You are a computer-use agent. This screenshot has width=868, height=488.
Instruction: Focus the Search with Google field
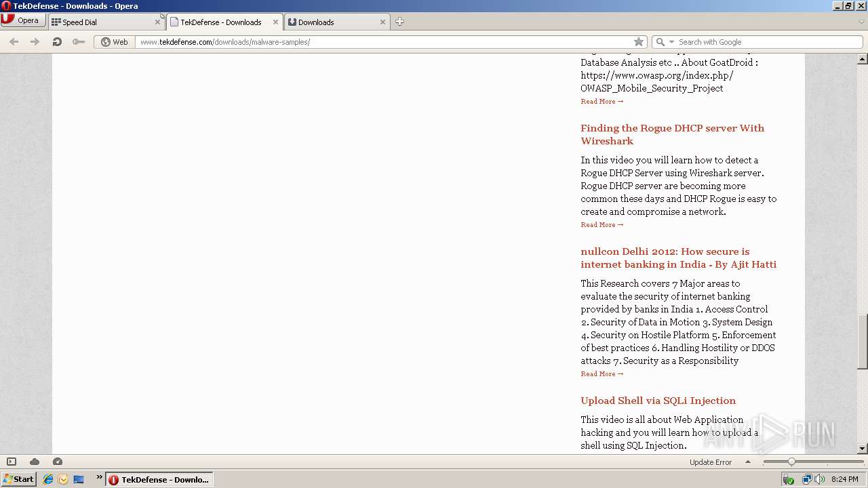768,42
